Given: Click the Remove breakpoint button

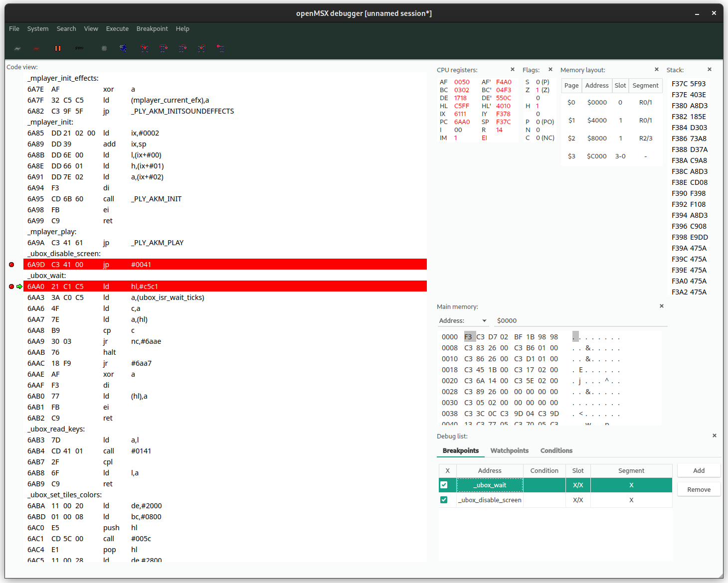Looking at the screenshot, I should click(699, 489).
